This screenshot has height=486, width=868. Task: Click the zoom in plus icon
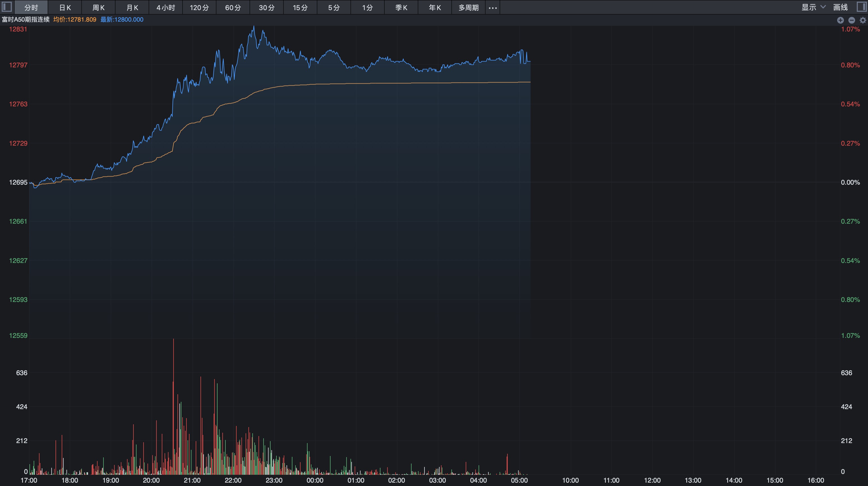(x=840, y=20)
